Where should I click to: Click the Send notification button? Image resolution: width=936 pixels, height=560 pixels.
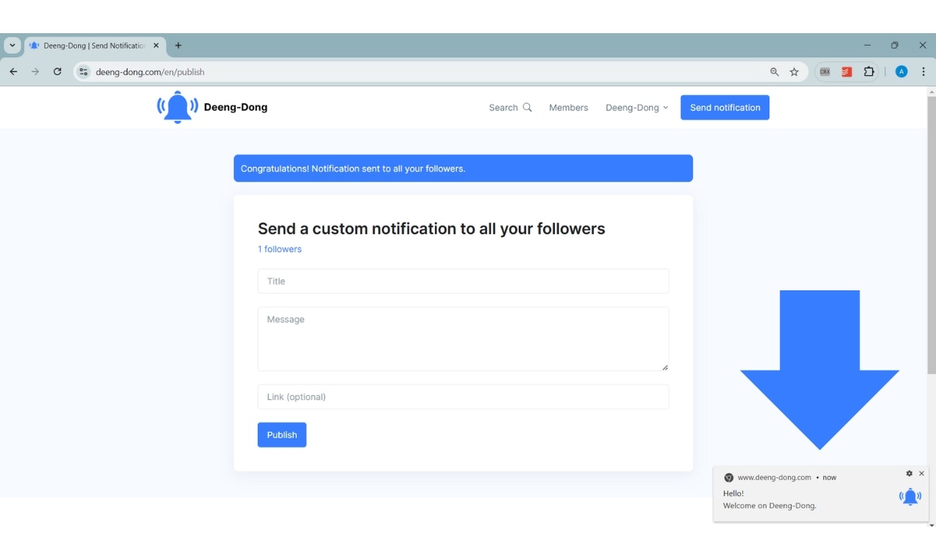(x=724, y=108)
